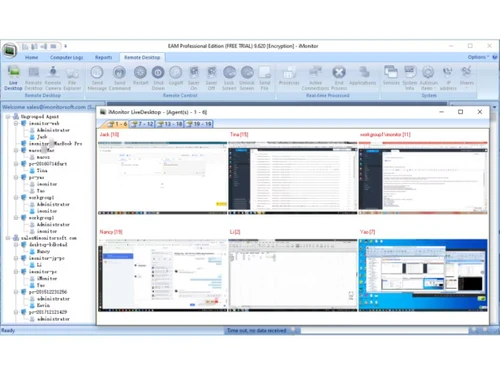Image resolution: width=500 pixels, height=375 pixels.
Task: Open the File Explorer tool
Action: (72, 78)
